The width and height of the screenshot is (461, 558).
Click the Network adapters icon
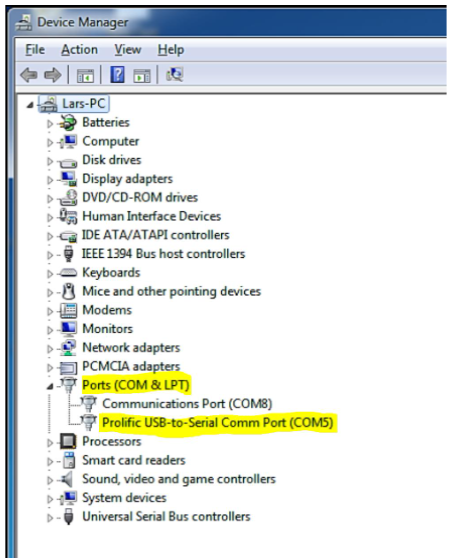[x=68, y=348]
